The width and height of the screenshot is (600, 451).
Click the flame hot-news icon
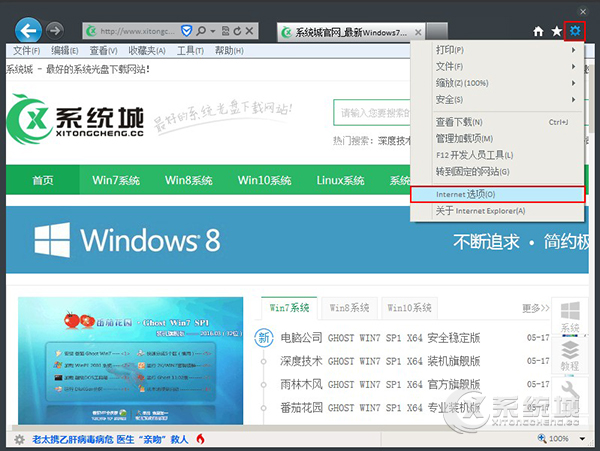click(x=200, y=439)
